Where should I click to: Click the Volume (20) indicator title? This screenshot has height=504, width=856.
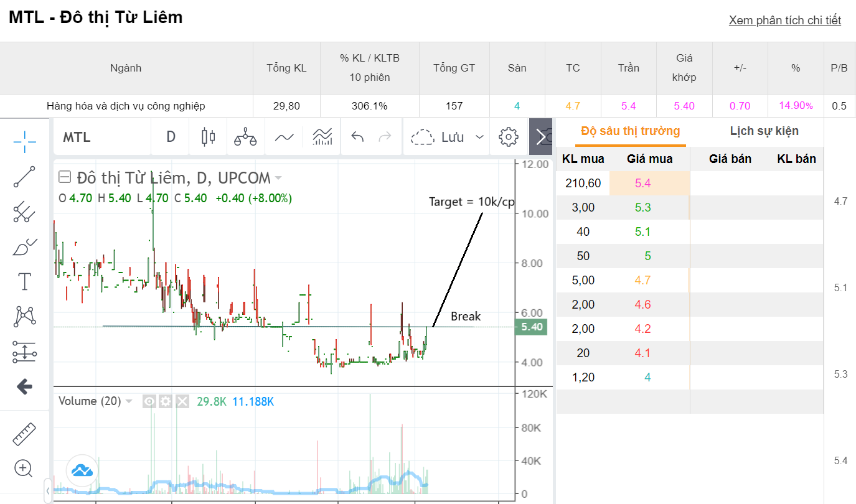point(90,401)
